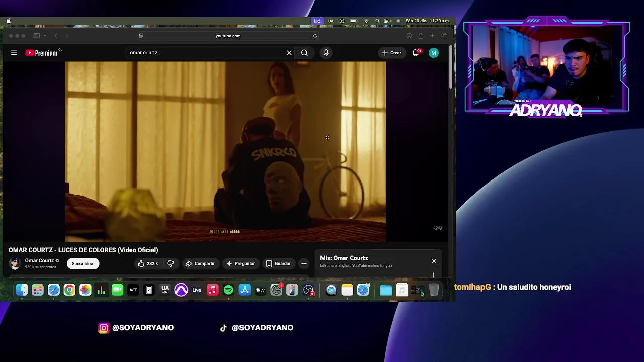Reload the page in Safari
Screen dimensions: 644x362
315,36
